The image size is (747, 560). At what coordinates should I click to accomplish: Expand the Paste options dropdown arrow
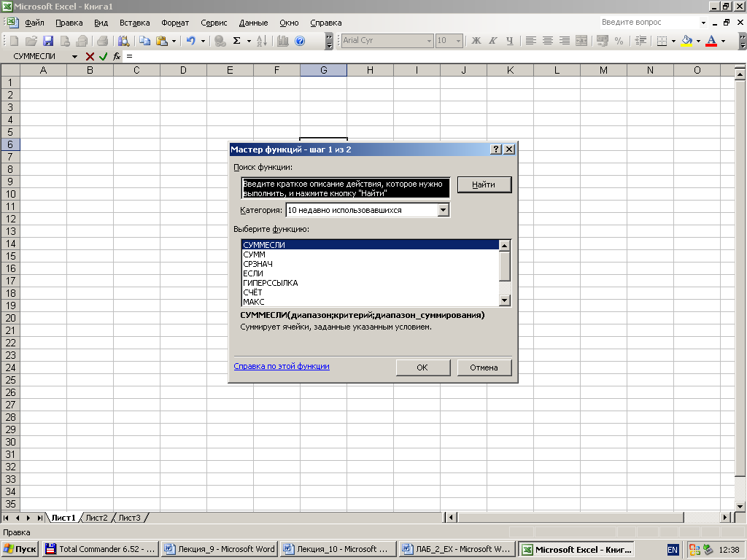[x=174, y=41]
